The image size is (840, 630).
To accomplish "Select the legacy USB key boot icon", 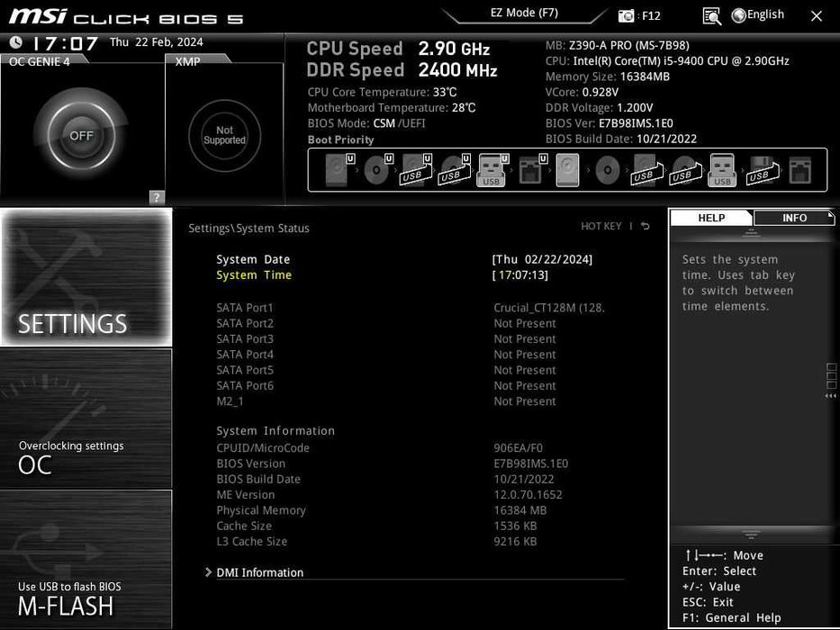I will coord(722,170).
